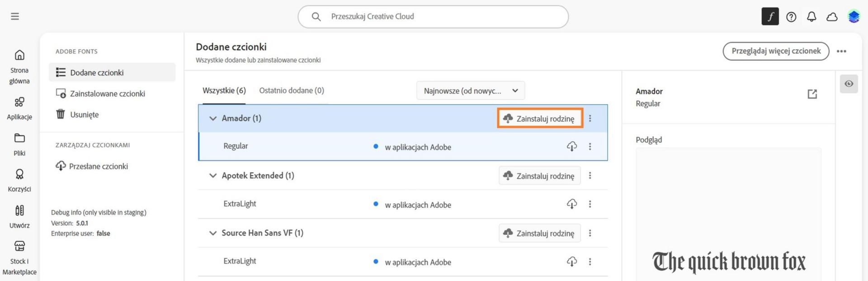Select the Source Han Sans ExtraLight row
The width and height of the screenshot is (868, 281).
pos(403,262)
